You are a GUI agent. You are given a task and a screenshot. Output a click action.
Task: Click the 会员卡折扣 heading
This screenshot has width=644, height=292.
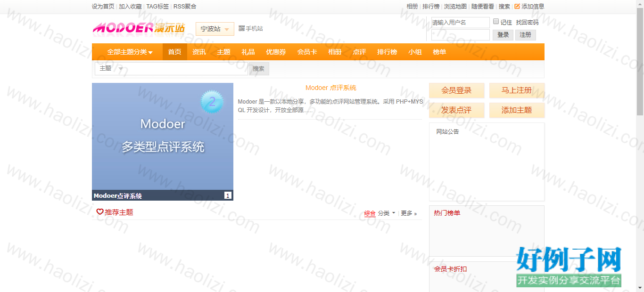[x=450, y=269]
